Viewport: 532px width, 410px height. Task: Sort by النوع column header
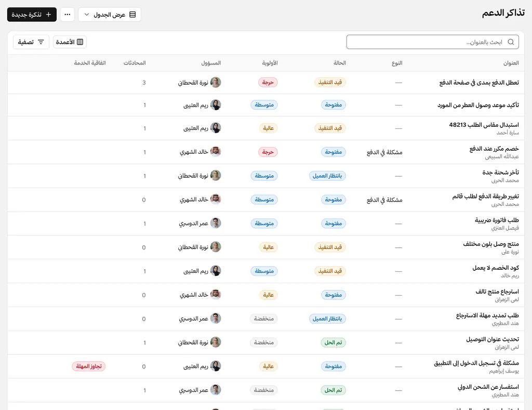click(397, 63)
